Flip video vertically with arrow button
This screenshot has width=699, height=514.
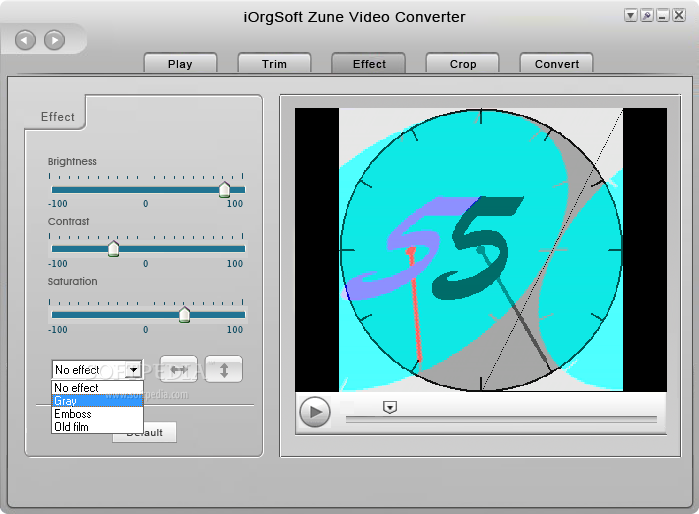point(224,369)
